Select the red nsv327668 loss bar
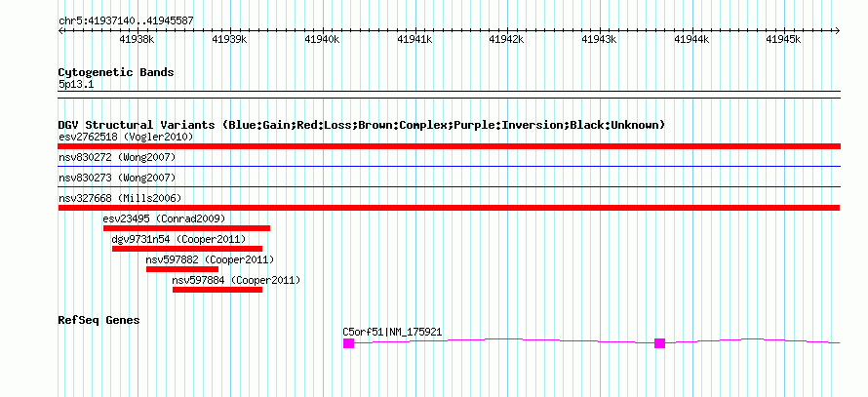This screenshot has width=868, height=397. (449, 208)
